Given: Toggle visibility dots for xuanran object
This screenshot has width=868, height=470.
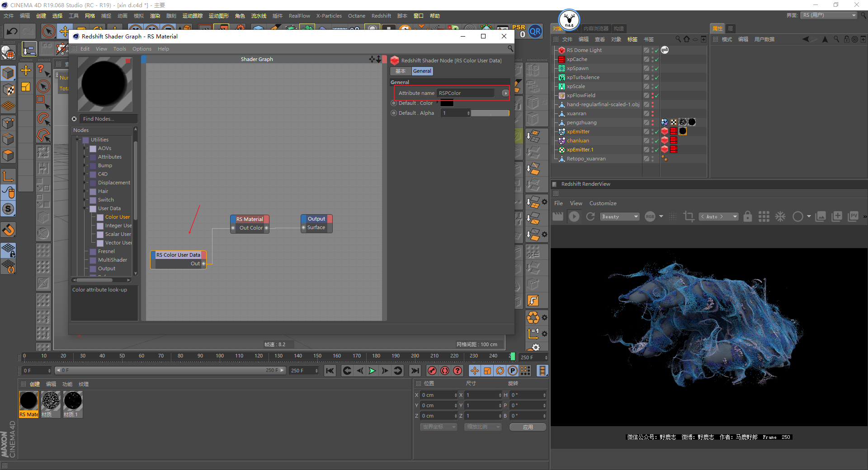Looking at the screenshot, I should click(x=652, y=113).
